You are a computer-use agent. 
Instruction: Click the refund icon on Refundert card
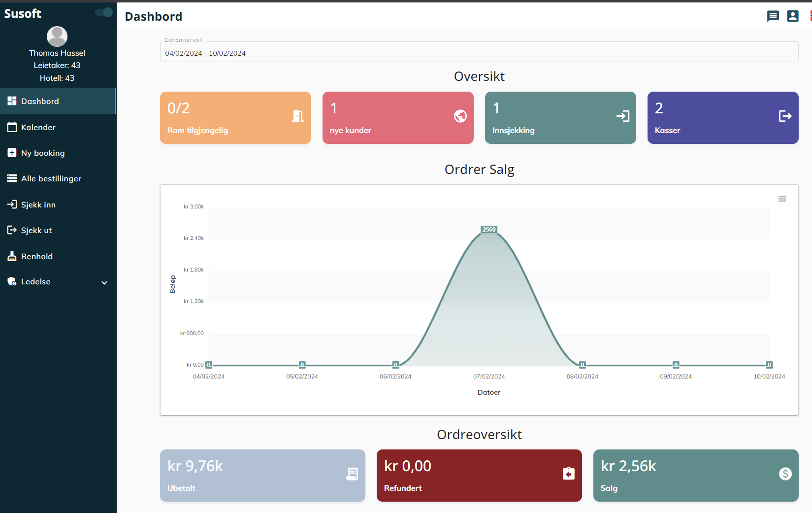point(568,474)
